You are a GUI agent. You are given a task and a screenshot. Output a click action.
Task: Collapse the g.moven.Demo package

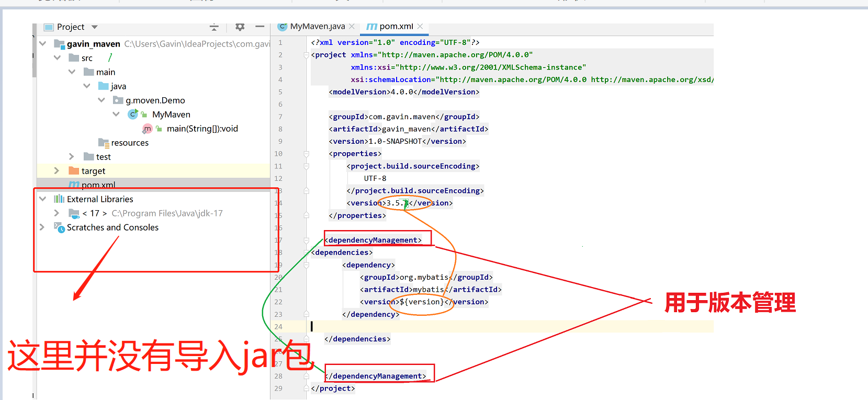tap(101, 100)
